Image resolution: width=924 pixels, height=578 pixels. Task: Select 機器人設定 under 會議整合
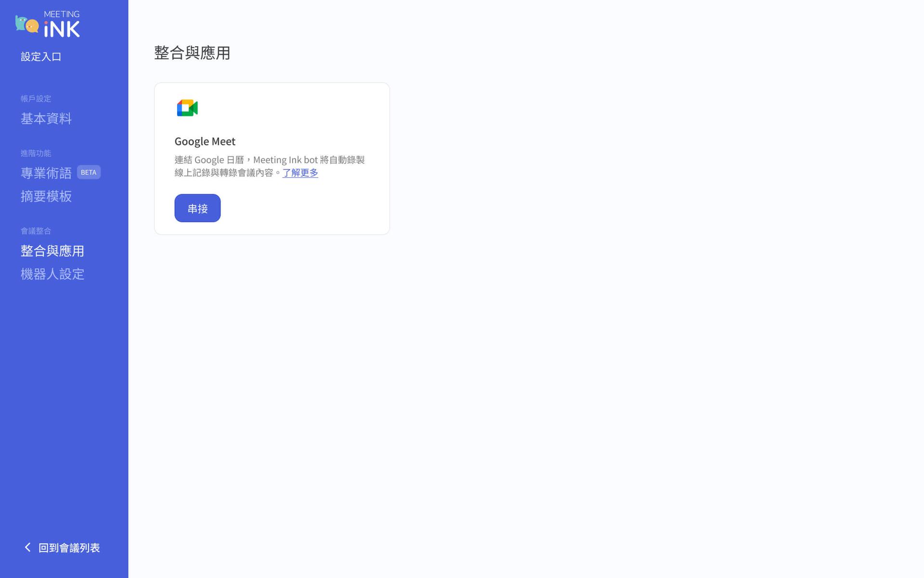pos(52,274)
